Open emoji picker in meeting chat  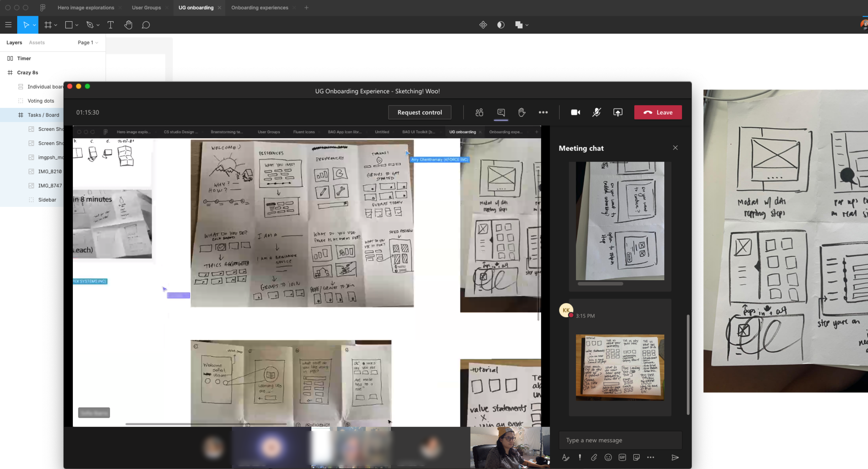coord(608,457)
